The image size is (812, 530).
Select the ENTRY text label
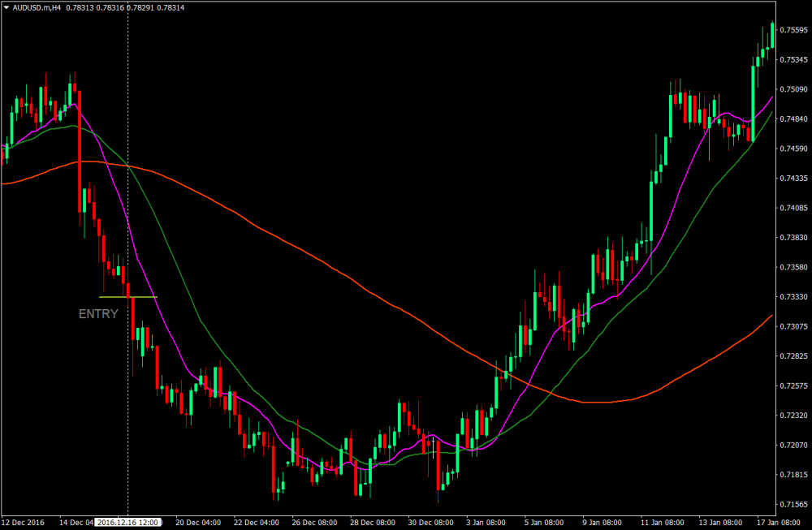(x=98, y=314)
